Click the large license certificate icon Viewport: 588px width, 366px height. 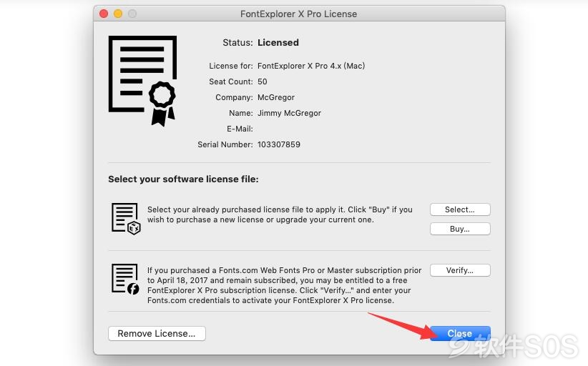pyautogui.click(x=142, y=81)
